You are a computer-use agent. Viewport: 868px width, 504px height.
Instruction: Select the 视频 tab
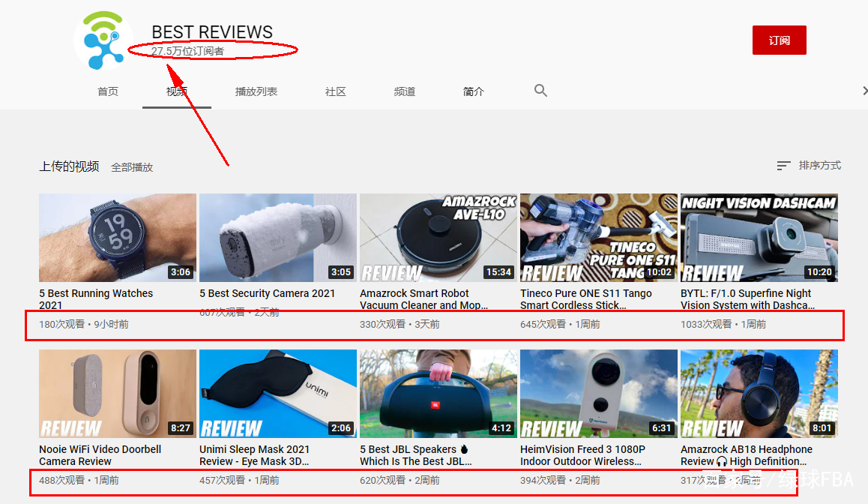tap(177, 91)
